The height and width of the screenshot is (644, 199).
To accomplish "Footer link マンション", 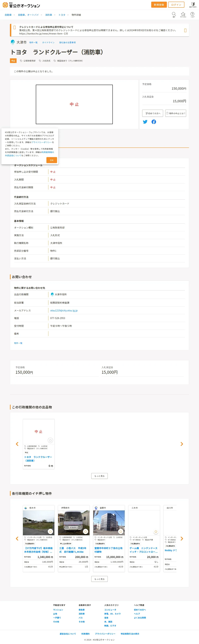I will [x=58, y=610].
